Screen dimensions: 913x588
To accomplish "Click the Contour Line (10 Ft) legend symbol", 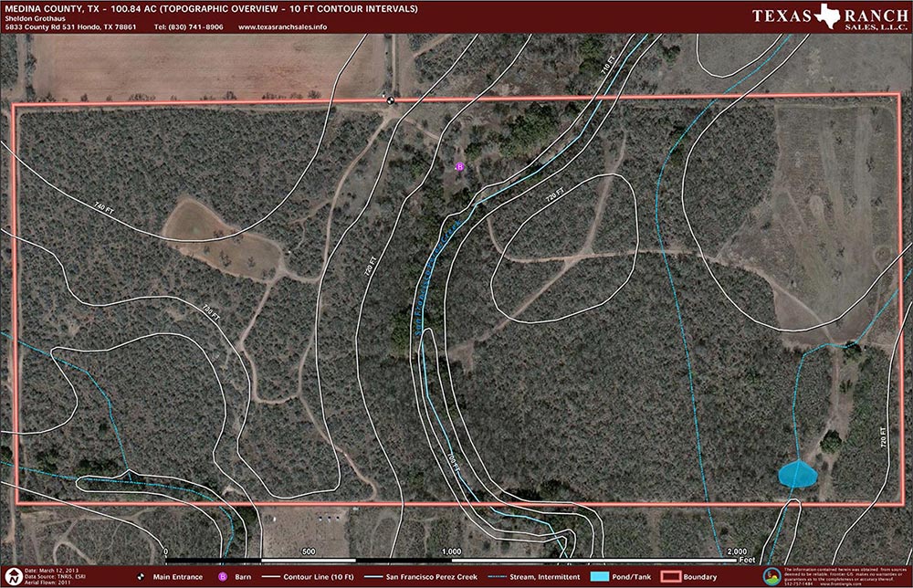I will pyautogui.click(x=270, y=577).
